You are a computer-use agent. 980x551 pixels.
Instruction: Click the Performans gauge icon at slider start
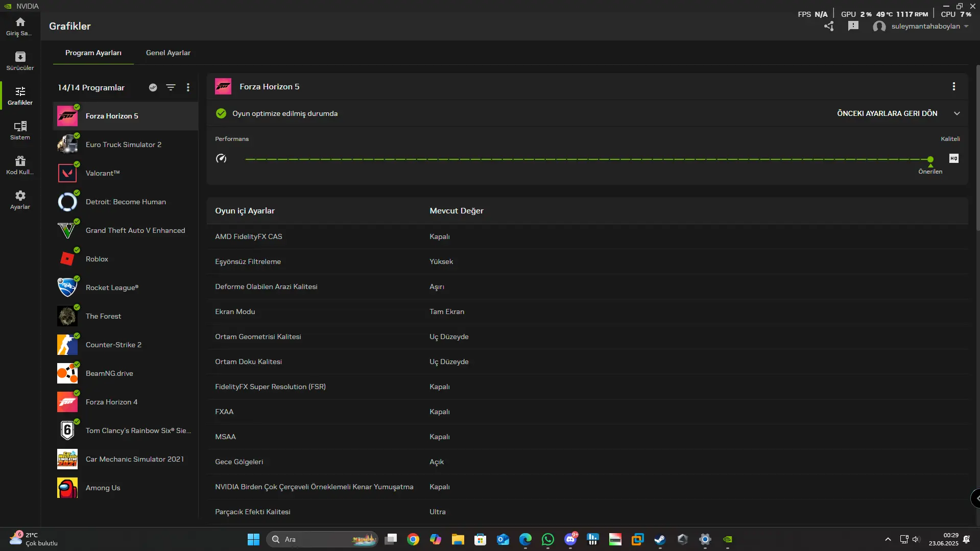tap(221, 158)
